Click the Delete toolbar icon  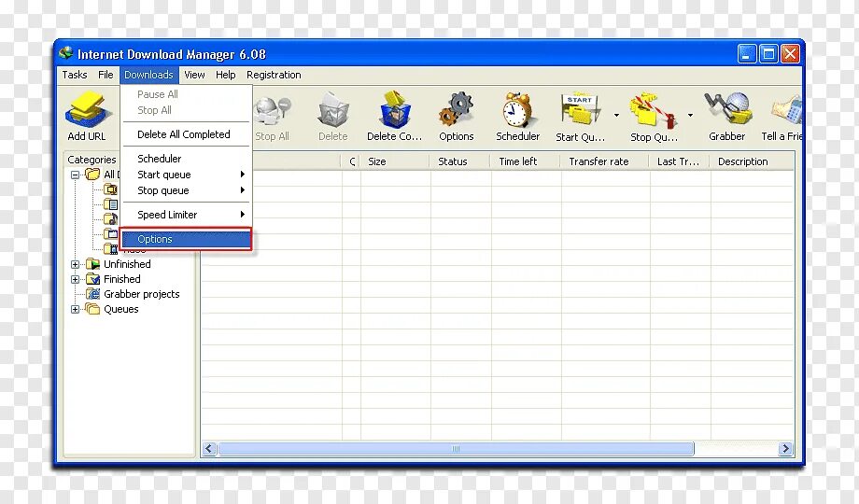pos(333,109)
